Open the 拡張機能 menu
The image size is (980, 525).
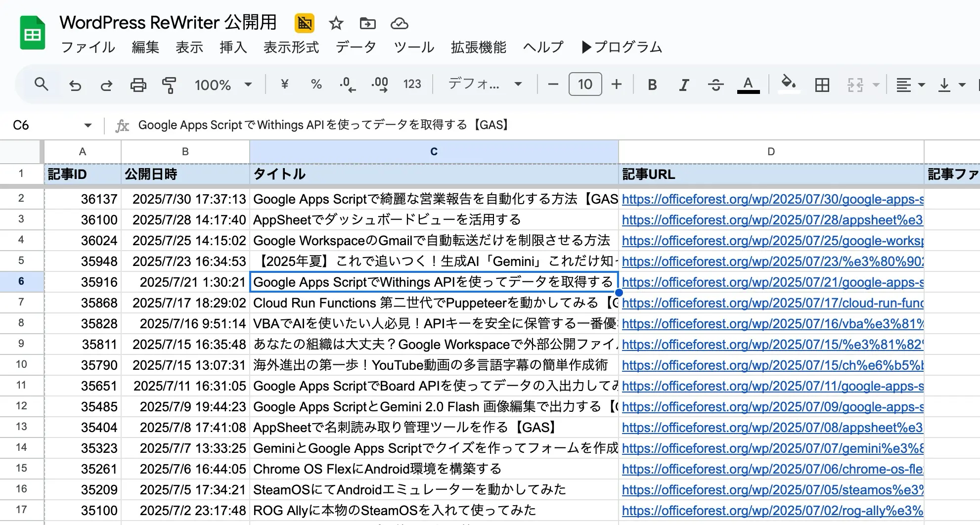479,47
